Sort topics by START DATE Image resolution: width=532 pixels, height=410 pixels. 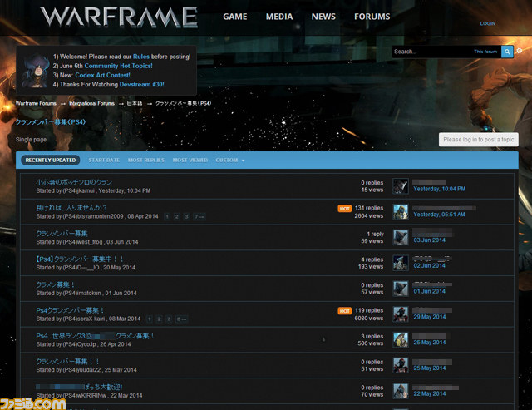104,161
